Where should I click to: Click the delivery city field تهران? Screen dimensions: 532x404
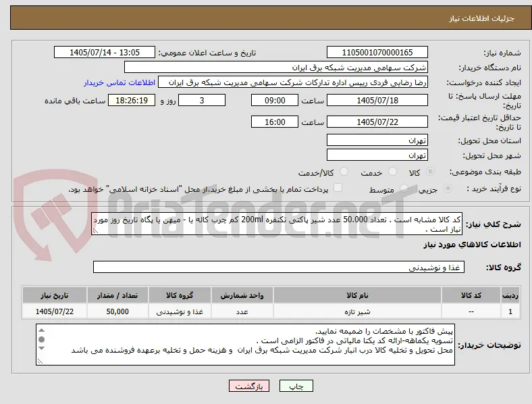click(377, 155)
